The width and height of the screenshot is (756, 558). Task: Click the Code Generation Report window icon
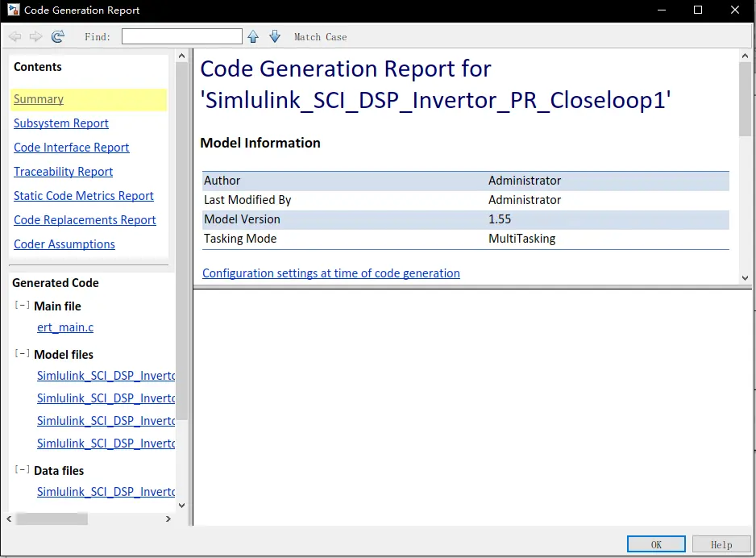tap(13, 10)
